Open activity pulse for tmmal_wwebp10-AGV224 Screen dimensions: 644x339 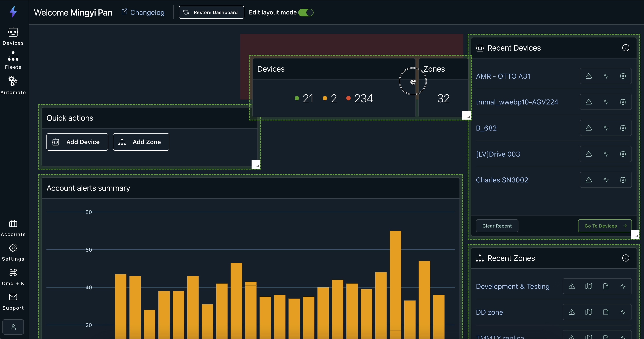[606, 102]
